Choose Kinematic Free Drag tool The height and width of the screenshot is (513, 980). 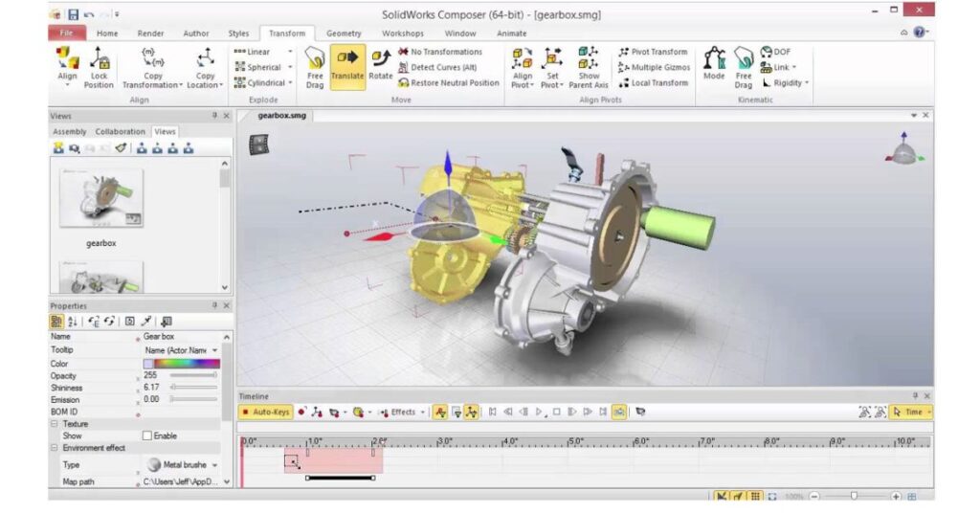click(x=743, y=67)
